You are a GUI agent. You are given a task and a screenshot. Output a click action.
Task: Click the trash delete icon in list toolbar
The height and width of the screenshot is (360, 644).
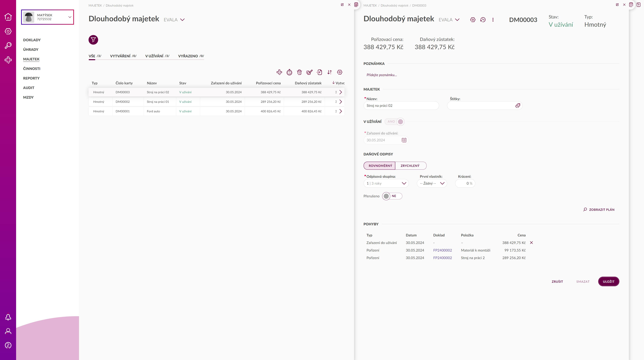299,72
